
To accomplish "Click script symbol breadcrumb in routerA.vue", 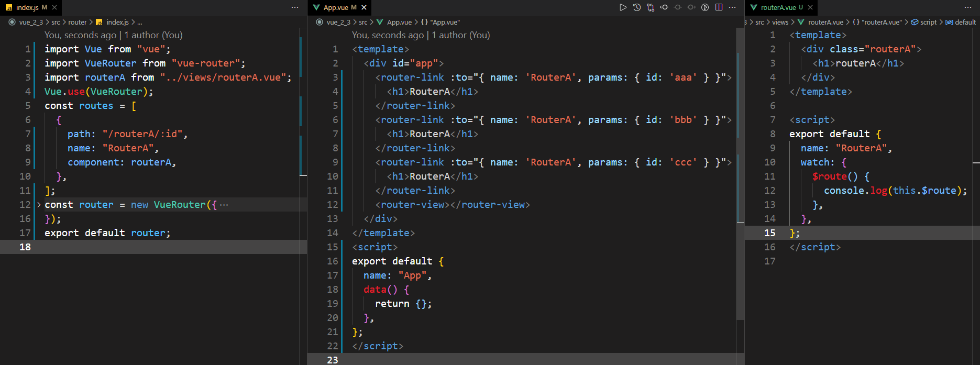I will pos(924,22).
